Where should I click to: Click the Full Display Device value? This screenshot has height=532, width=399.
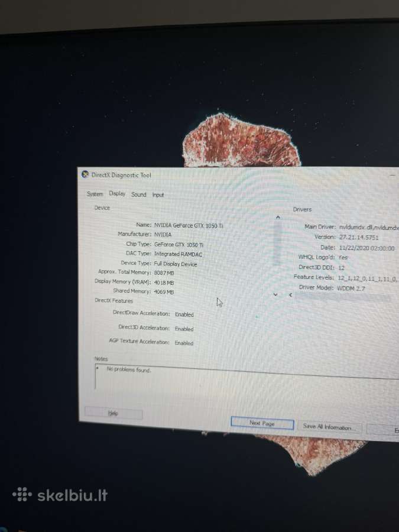click(176, 264)
